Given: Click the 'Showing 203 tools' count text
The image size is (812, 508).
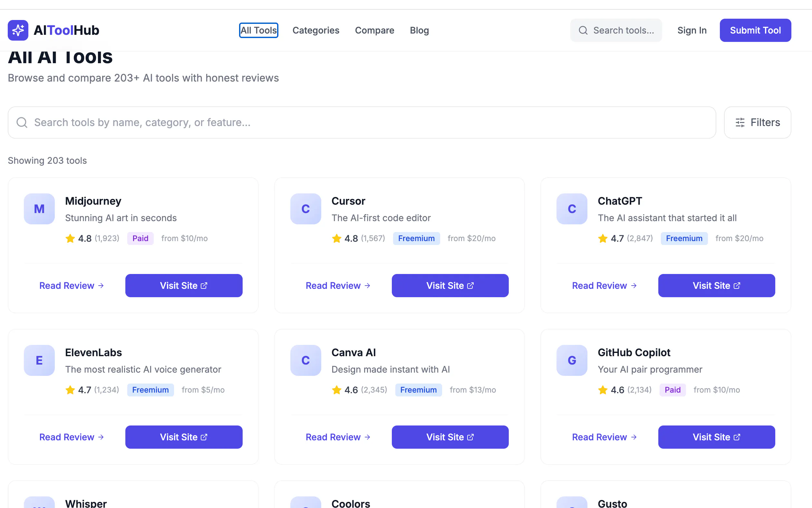Looking at the screenshot, I should click(x=47, y=161).
